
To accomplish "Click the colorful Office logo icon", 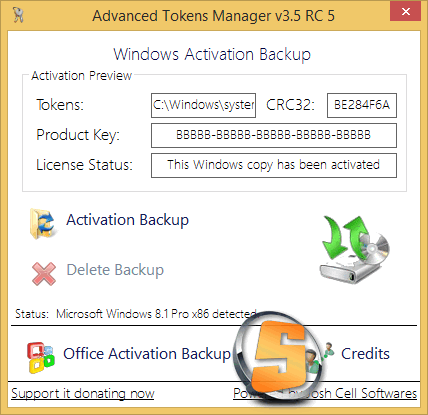I will (x=41, y=357).
